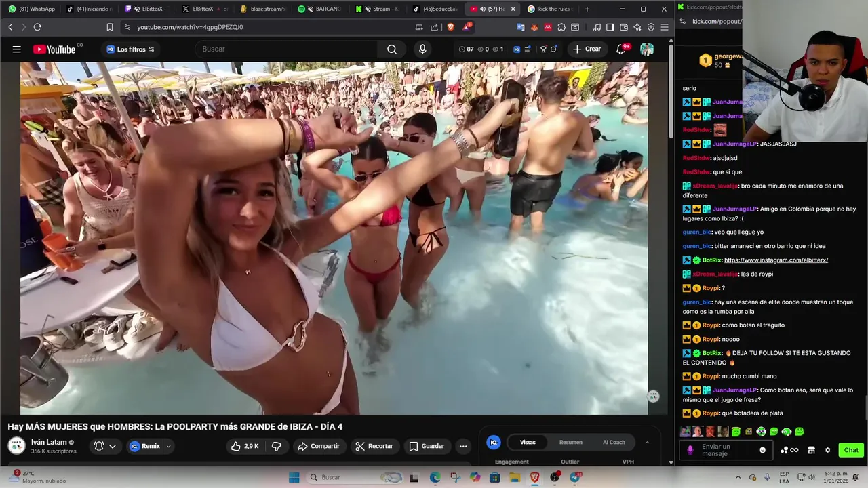This screenshot has width=868, height=488.
Task: Select the vidIQ 'Vistas' tab
Action: coord(528,442)
